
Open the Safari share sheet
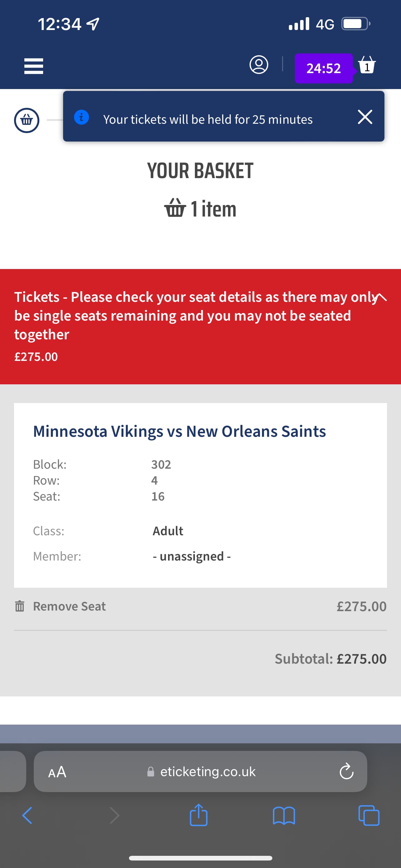(x=198, y=815)
